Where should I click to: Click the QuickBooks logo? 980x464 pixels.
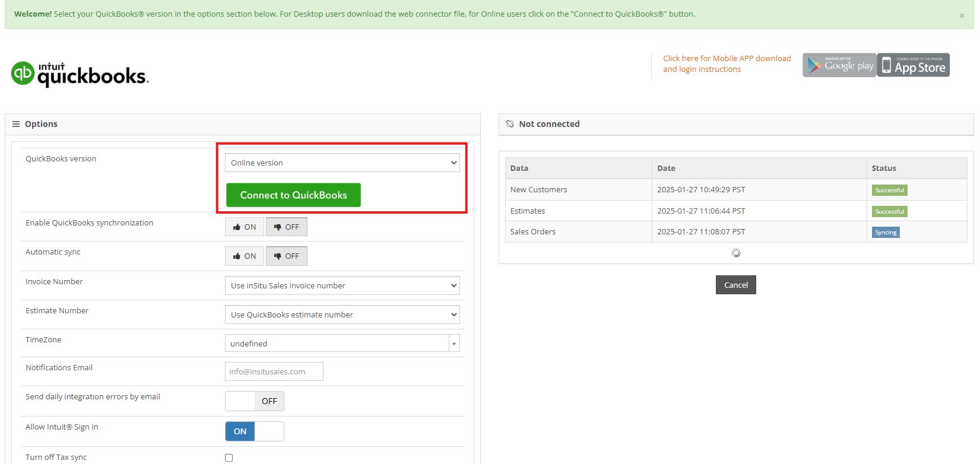[80, 74]
